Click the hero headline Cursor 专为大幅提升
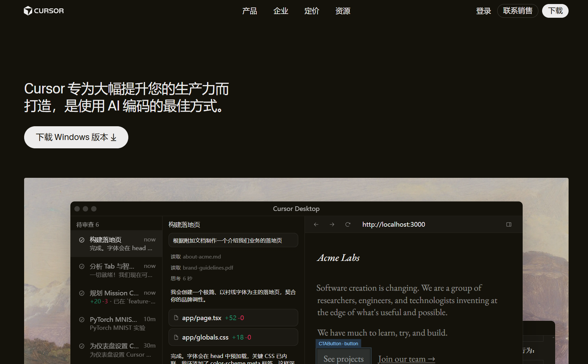Screen dimensions: 588x364 pos(126,97)
